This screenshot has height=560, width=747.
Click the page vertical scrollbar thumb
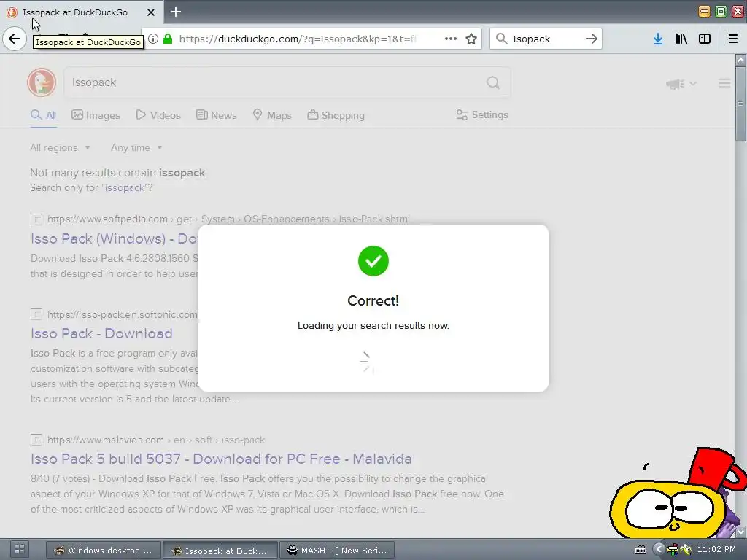(x=740, y=104)
